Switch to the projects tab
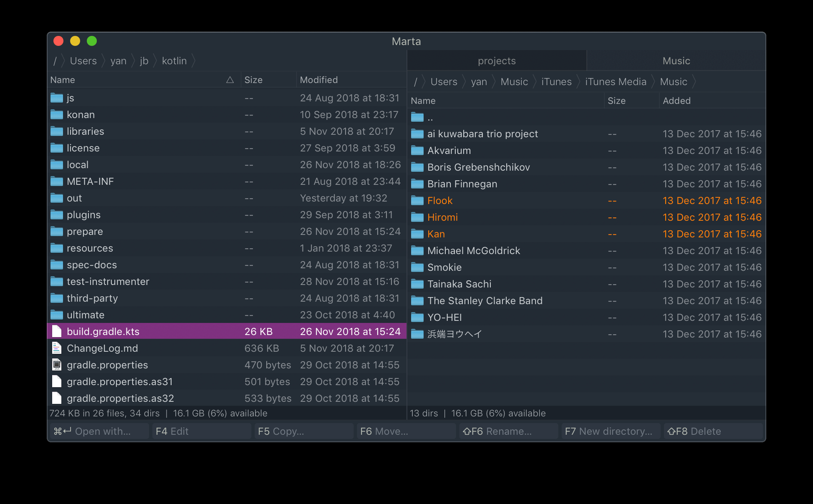Image resolution: width=813 pixels, height=504 pixels. [x=497, y=61]
